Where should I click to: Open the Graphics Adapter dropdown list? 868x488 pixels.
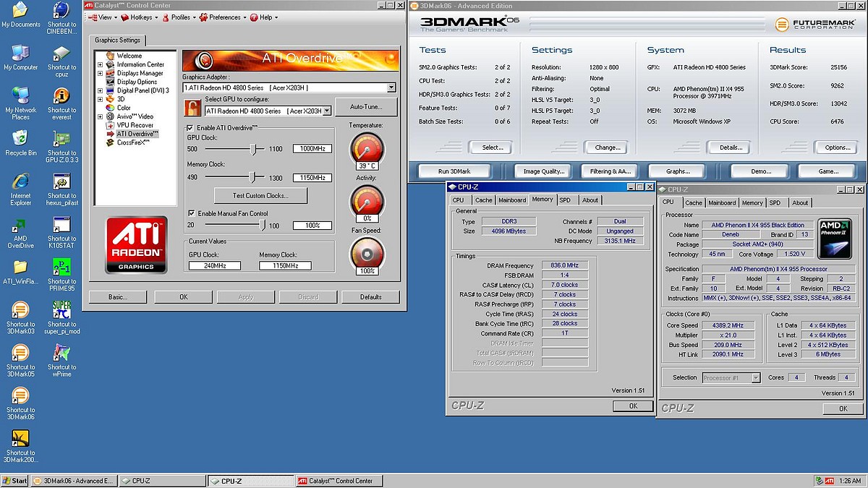tap(391, 87)
